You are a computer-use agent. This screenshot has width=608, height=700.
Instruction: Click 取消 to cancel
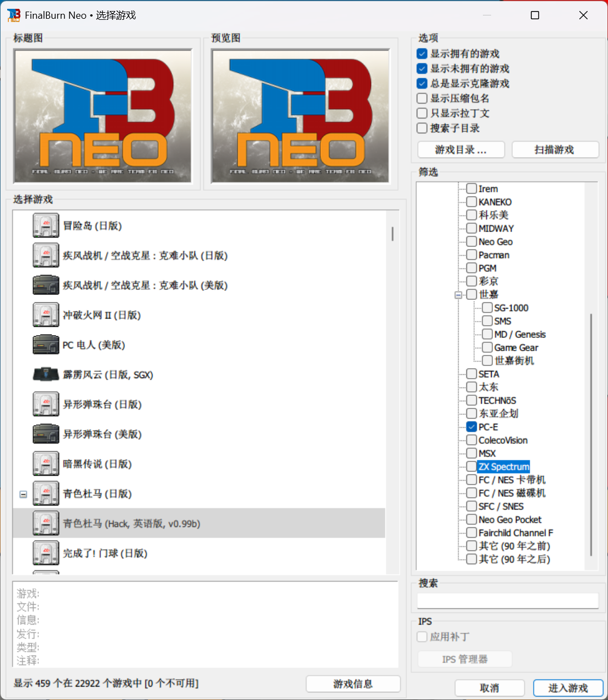tap(489, 688)
